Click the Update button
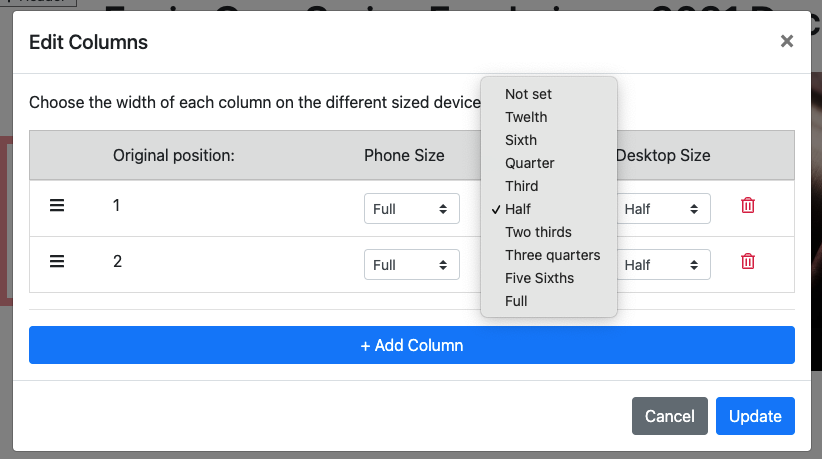The width and height of the screenshot is (822, 459). tap(755, 416)
